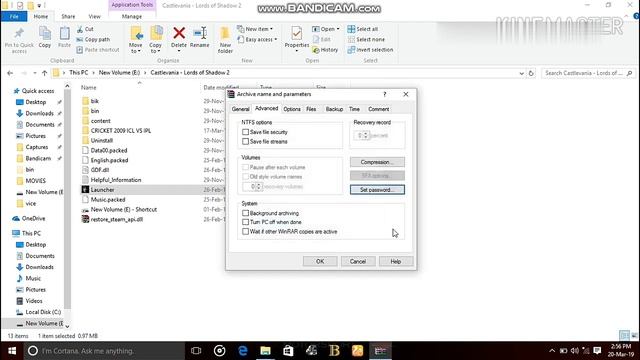Click the question mark help icon in dialog title
640x360 pixels.
point(384,94)
